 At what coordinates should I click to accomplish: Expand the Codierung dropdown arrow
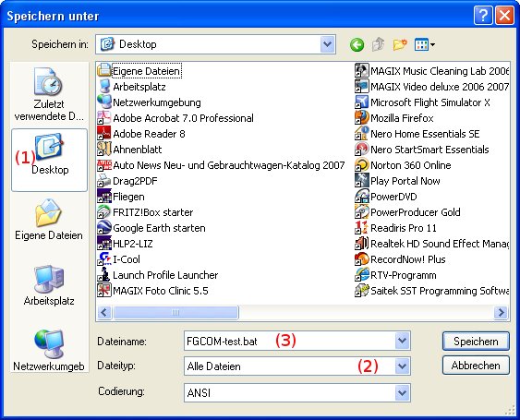pos(402,392)
